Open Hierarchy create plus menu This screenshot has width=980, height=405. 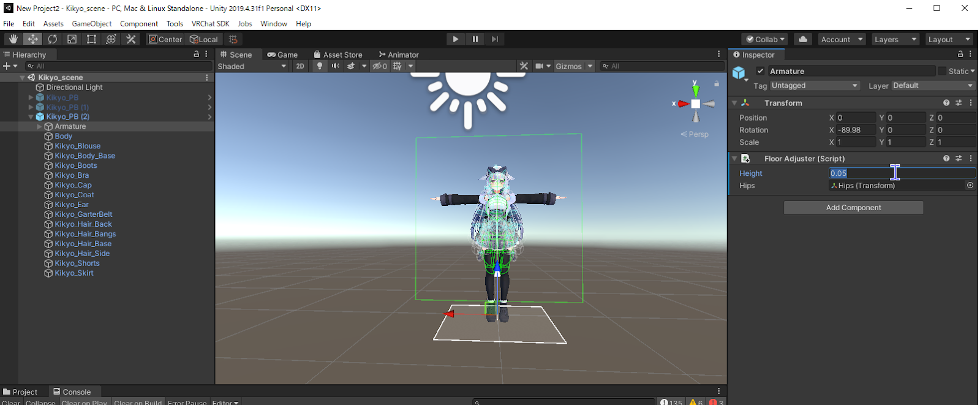coord(10,66)
